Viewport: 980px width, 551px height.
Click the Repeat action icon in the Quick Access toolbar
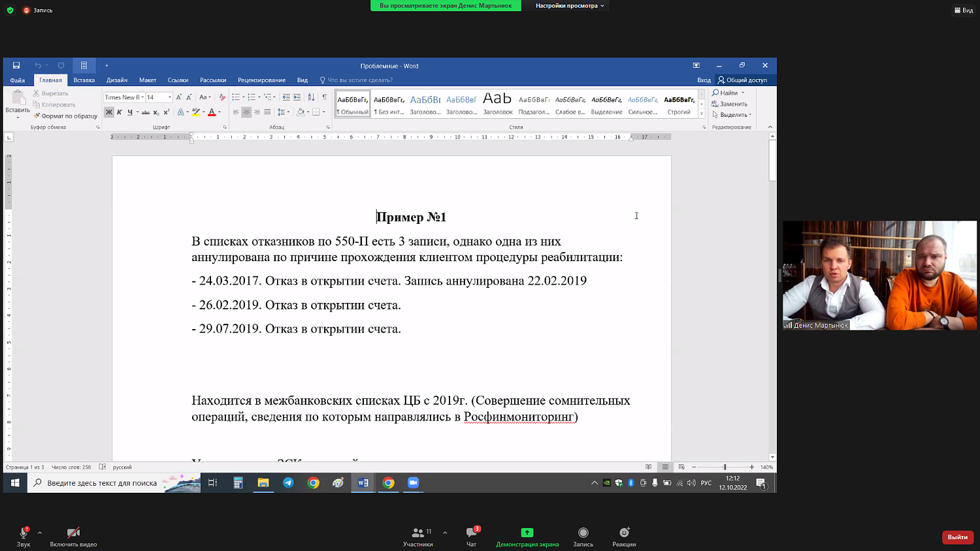[61, 65]
